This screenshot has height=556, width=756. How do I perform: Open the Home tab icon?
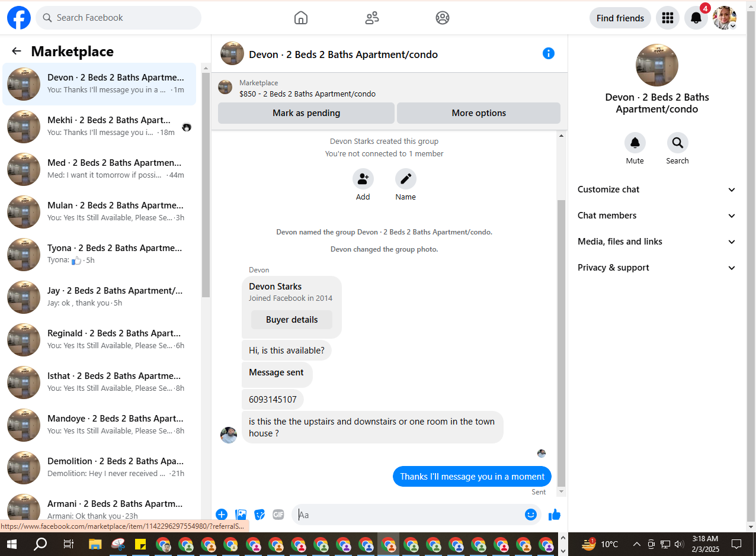(301, 18)
